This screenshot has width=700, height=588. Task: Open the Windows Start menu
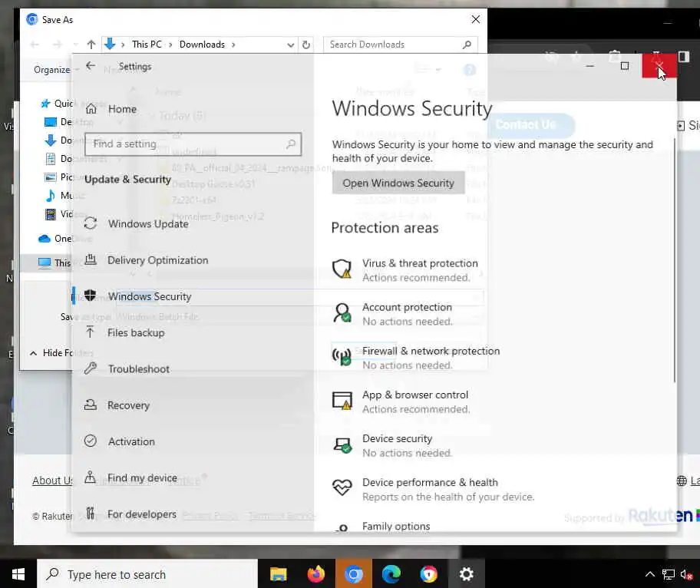(18, 574)
